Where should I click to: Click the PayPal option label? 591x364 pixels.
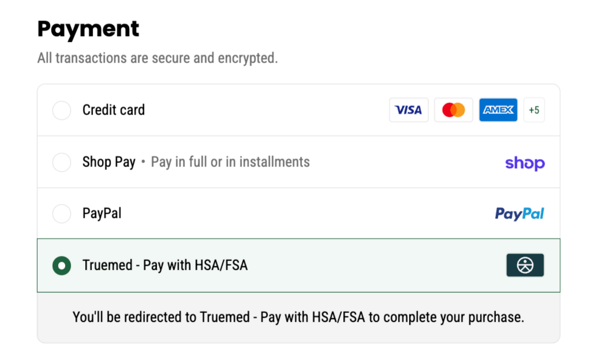102,214
